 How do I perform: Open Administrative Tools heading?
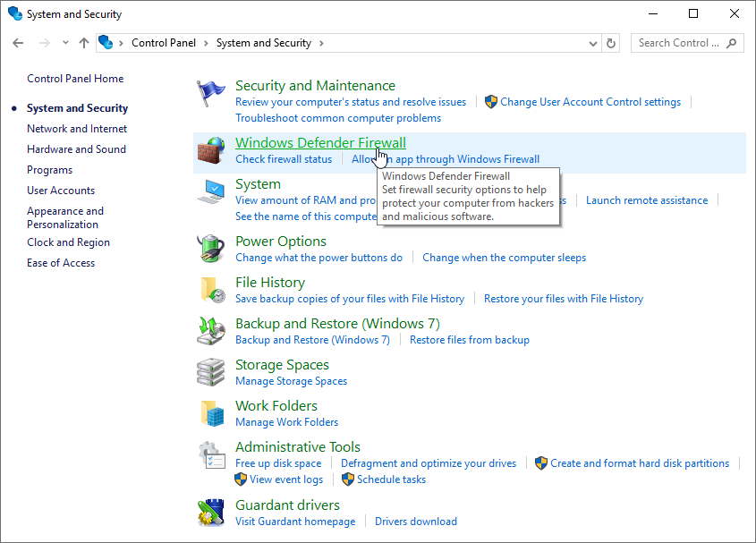pyautogui.click(x=298, y=447)
